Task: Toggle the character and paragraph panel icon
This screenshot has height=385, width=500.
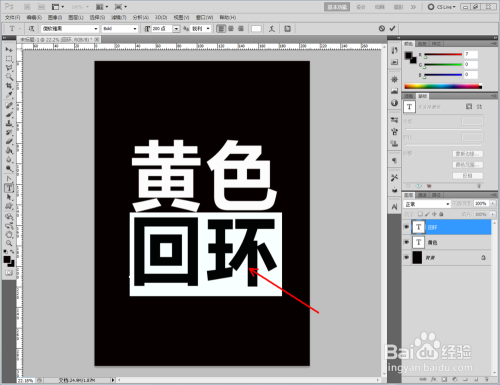Action: 287,29
